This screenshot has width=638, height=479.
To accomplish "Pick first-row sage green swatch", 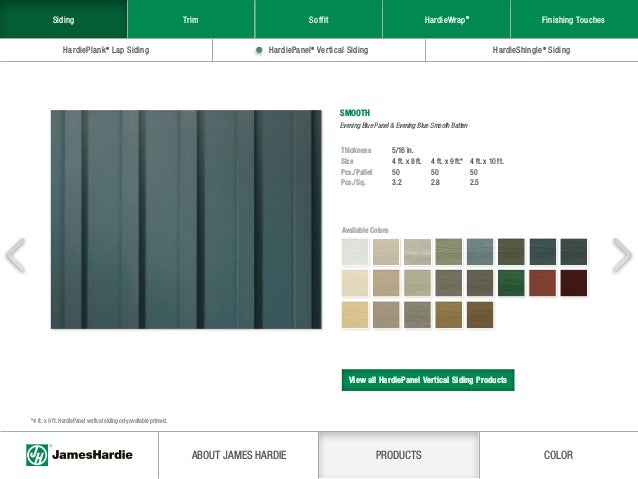I will coord(449,252).
